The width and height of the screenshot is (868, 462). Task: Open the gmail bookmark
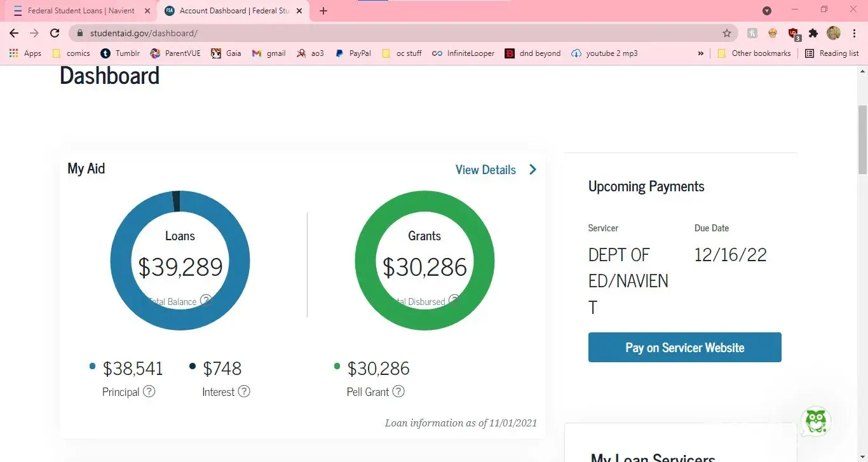pos(269,53)
